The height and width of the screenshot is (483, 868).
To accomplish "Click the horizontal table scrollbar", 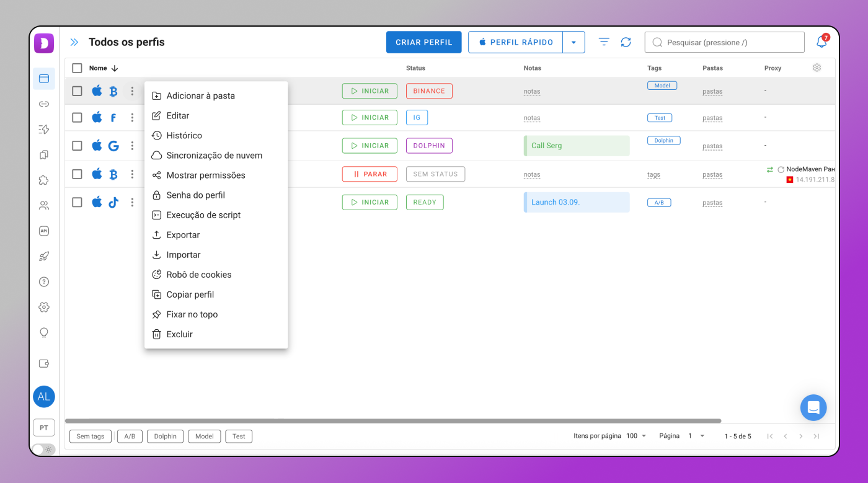I will coord(393,421).
